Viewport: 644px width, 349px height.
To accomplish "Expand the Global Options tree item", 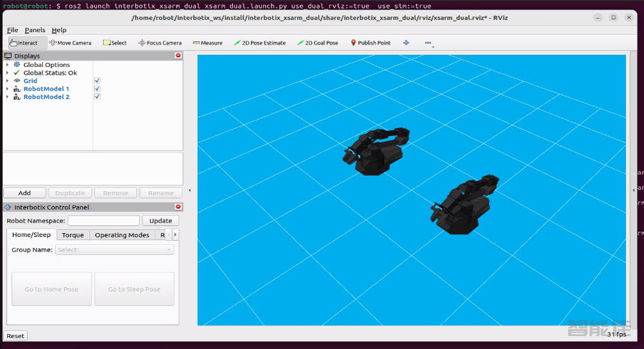I will click(7, 65).
